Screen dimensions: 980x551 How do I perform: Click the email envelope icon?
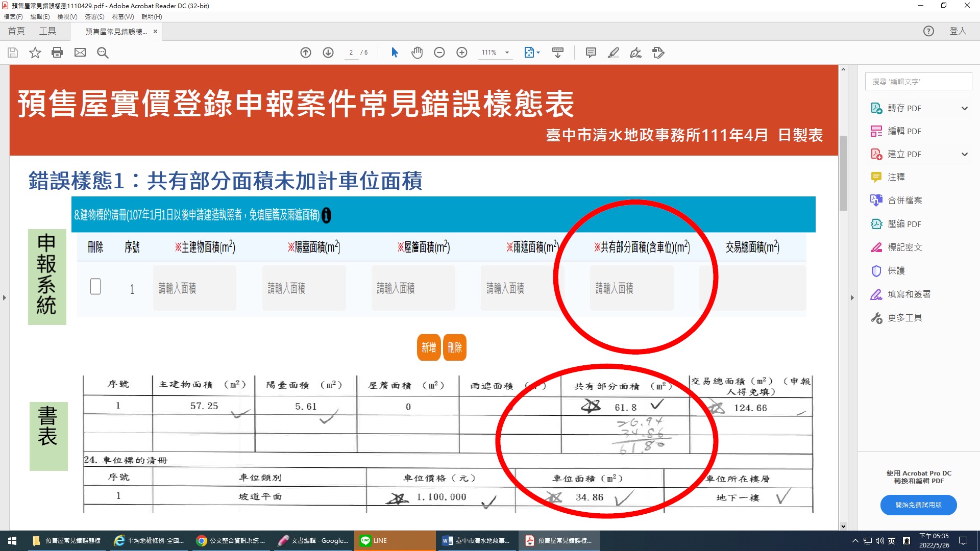(80, 53)
